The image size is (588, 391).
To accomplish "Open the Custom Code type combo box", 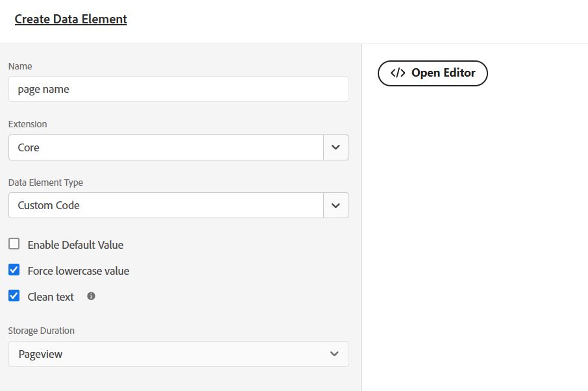I will (165, 205).
